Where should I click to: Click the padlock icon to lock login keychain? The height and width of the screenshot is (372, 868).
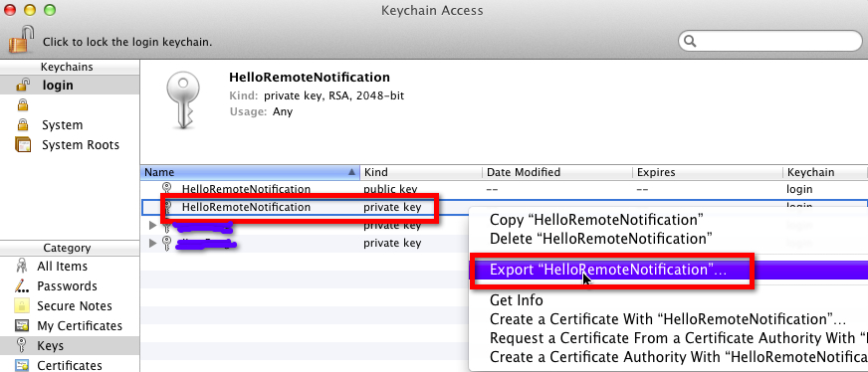pyautogui.click(x=21, y=39)
